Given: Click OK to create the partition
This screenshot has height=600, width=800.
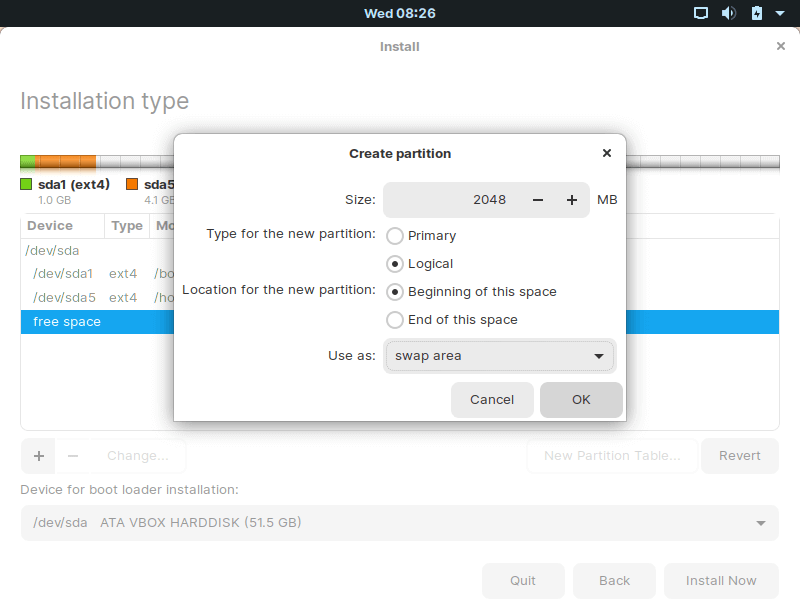Looking at the screenshot, I should tap(581, 399).
